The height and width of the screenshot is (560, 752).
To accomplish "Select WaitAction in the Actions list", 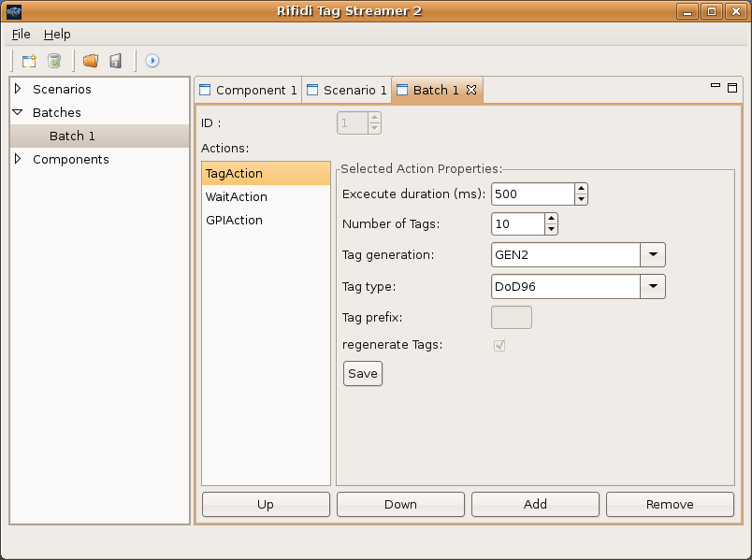I will (237, 197).
